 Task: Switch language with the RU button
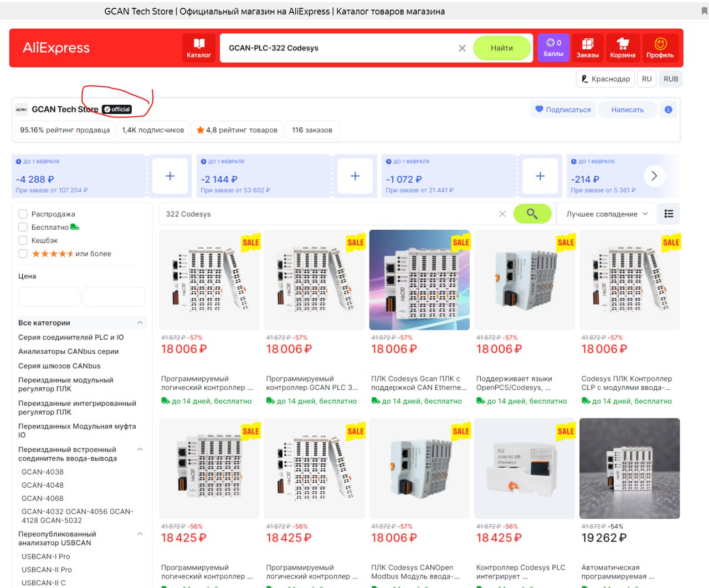647,79
